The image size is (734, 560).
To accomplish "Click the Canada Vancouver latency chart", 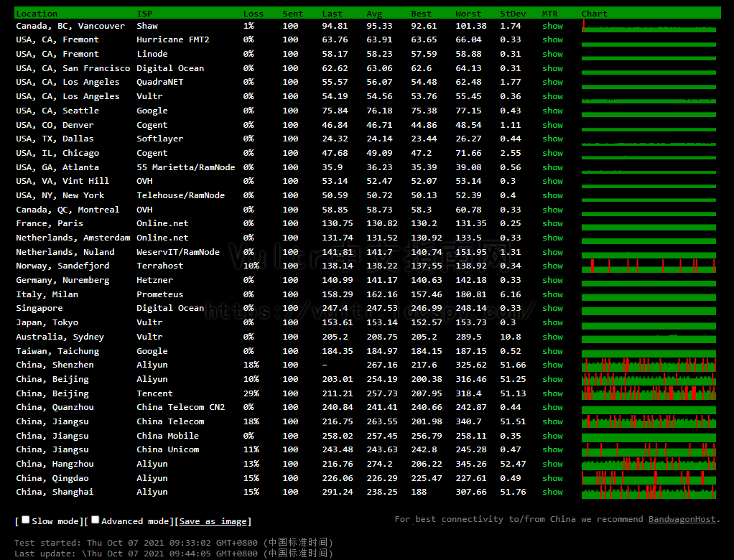I will 649,26.
